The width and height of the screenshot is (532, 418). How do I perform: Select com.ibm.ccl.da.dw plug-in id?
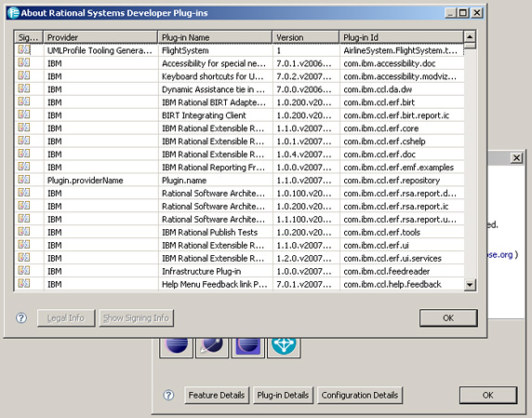coord(378,89)
